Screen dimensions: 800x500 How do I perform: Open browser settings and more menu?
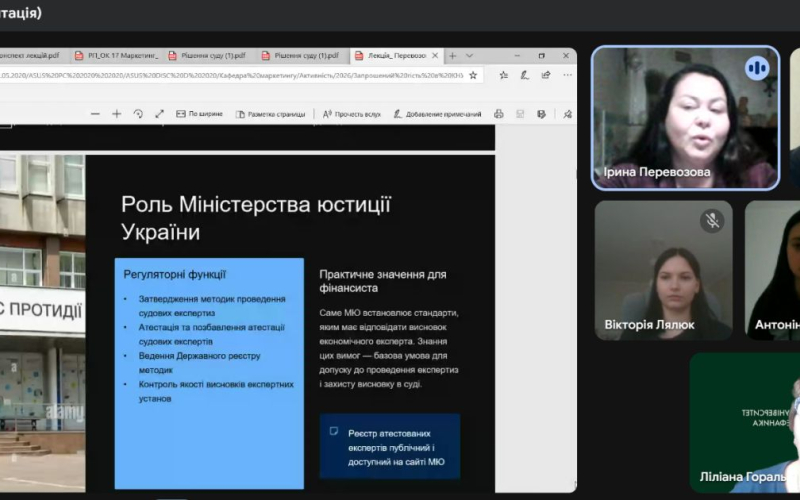click(x=567, y=76)
